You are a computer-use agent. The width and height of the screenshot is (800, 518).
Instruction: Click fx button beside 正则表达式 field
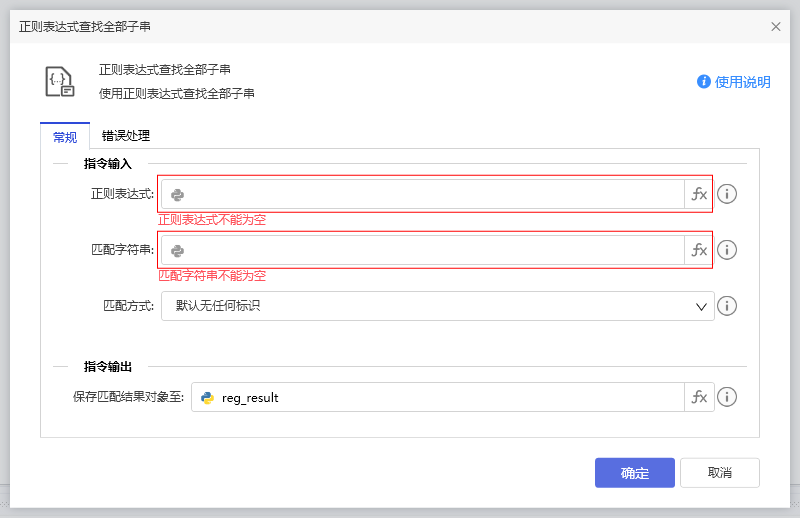tap(699, 194)
